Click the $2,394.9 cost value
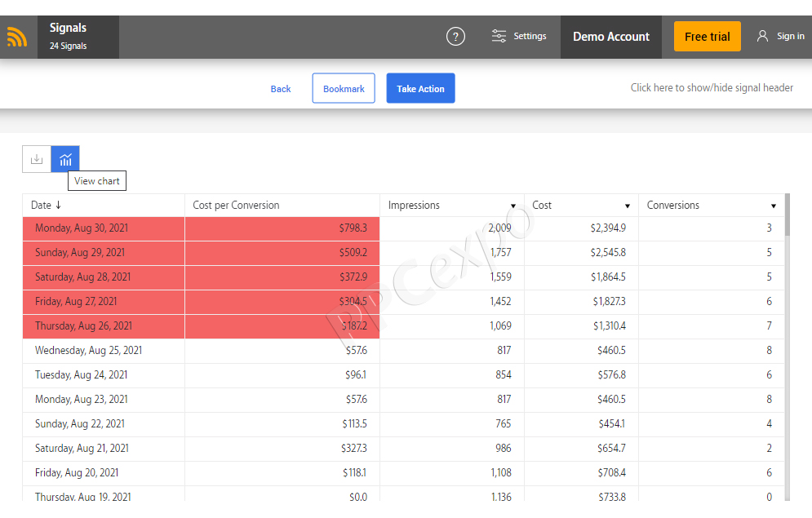 pyautogui.click(x=608, y=228)
